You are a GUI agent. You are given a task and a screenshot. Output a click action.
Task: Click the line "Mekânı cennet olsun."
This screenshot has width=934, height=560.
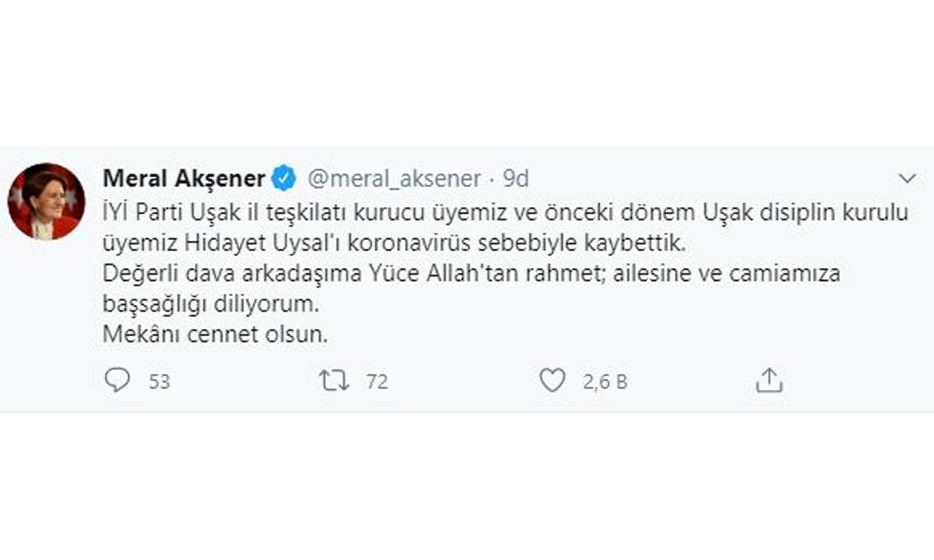point(214,335)
